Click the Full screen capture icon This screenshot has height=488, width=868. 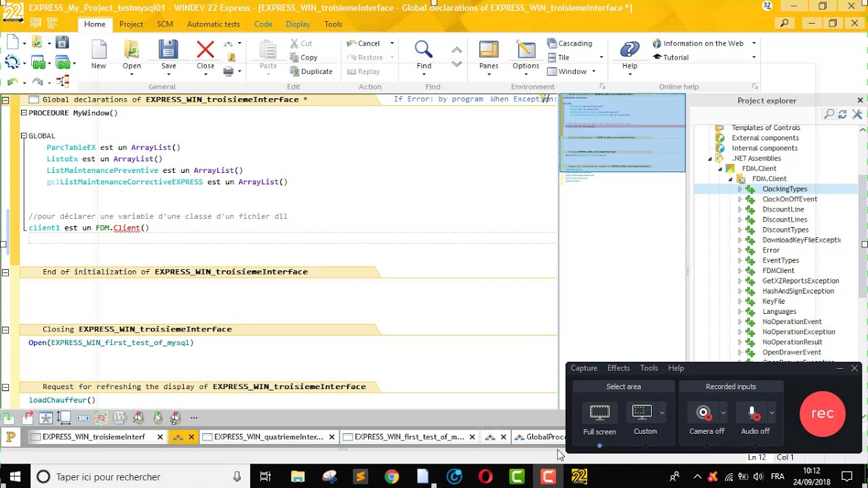pos(599,412)
